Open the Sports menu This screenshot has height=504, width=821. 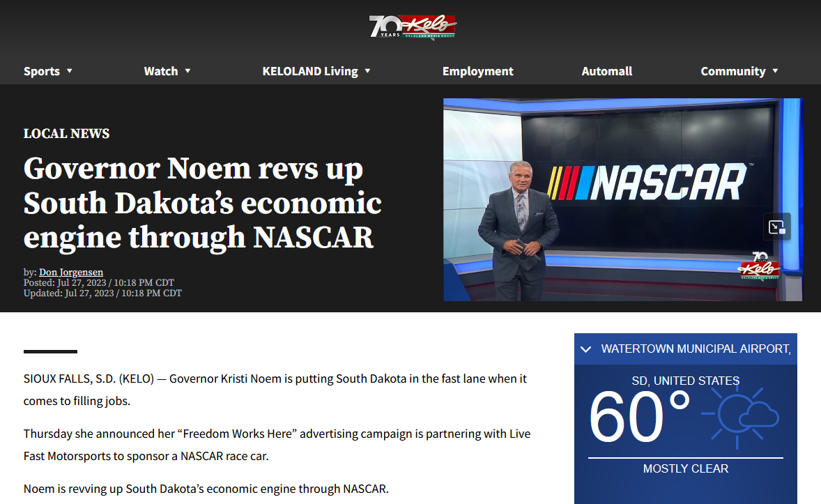[41, 71]
